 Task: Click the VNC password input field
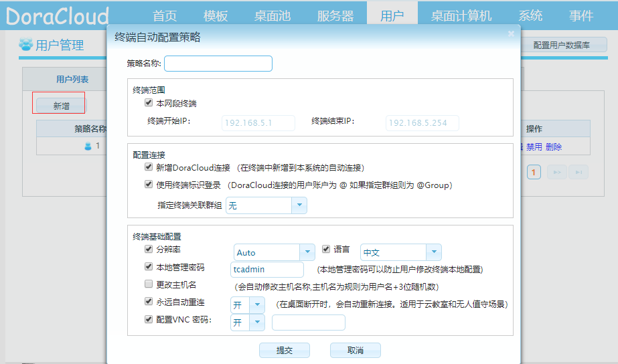click(309, 323)
